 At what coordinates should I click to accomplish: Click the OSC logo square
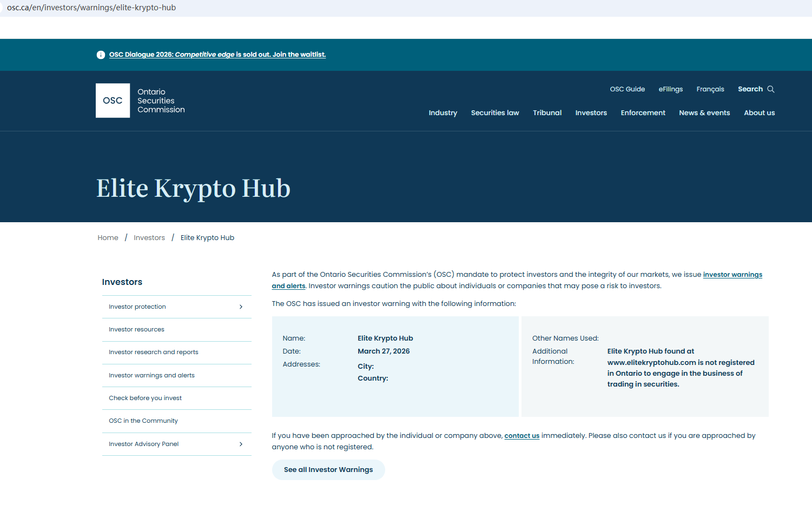pos(113,101)
